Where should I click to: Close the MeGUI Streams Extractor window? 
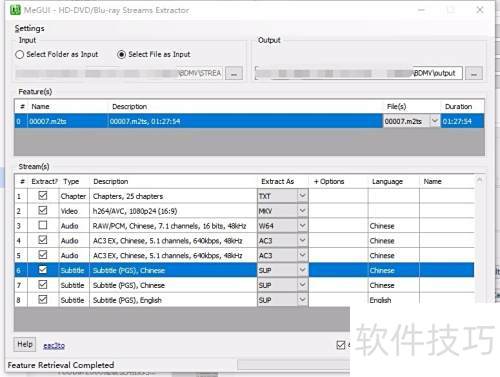coord(480,10)
